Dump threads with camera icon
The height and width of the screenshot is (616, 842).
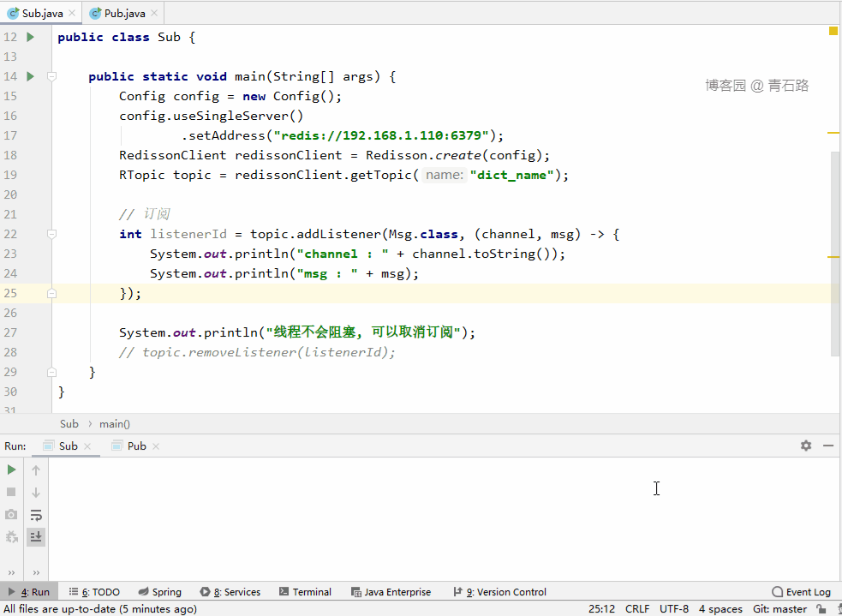[11, 515]
